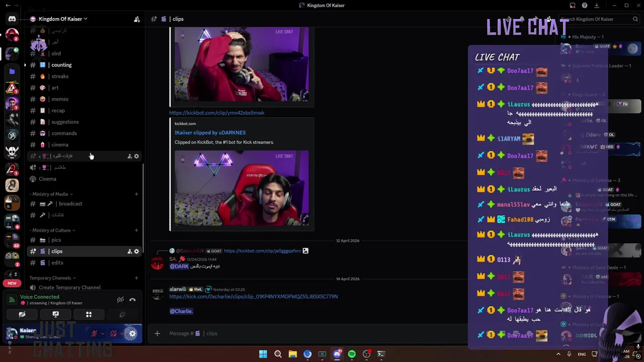
Task: Open taskbar search magnifier
Action: (x=278, y=354)
